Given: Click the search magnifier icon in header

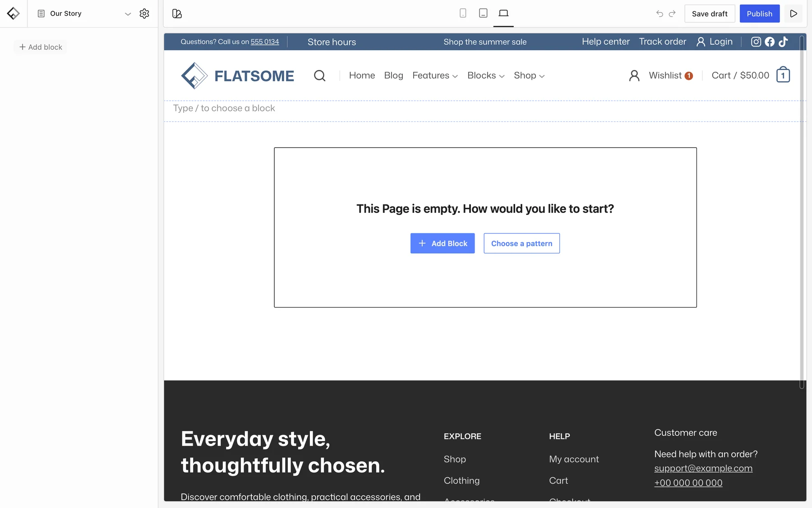Looking at the screenshot, I should (320, 75).
